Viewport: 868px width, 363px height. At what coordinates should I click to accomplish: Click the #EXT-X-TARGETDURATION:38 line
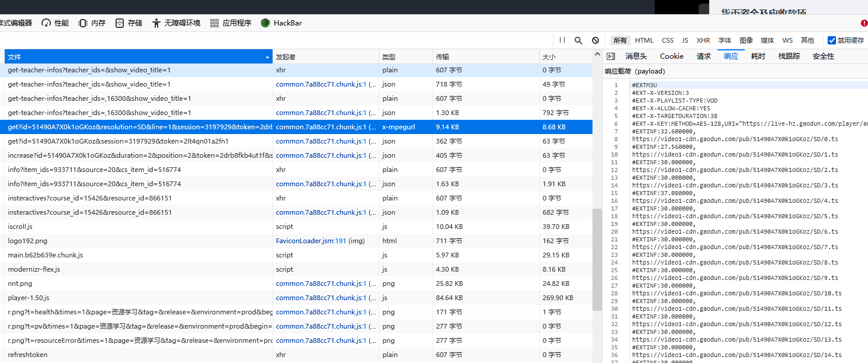tap(674, 116)
